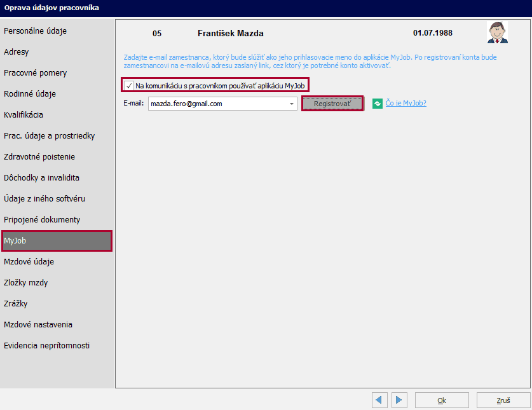Show the Zložky mzdy section
The image size is (532, 410).
25,283
